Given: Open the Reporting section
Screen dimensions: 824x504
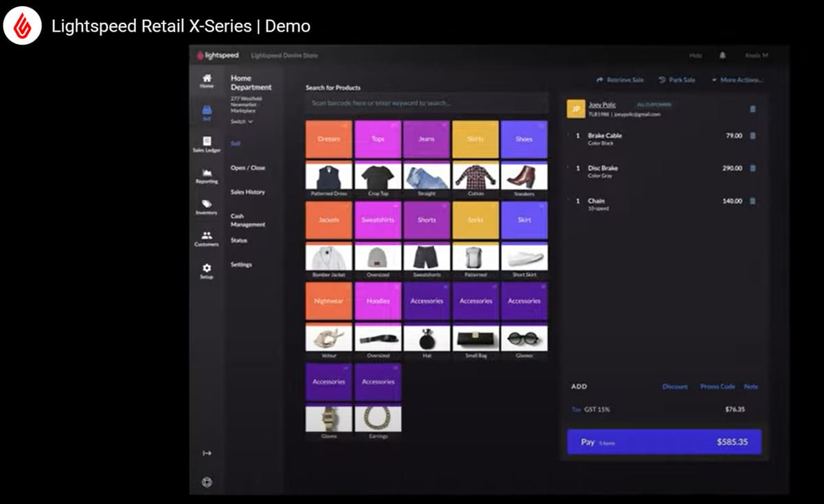Looking at the screenshot, I should 206,176.
